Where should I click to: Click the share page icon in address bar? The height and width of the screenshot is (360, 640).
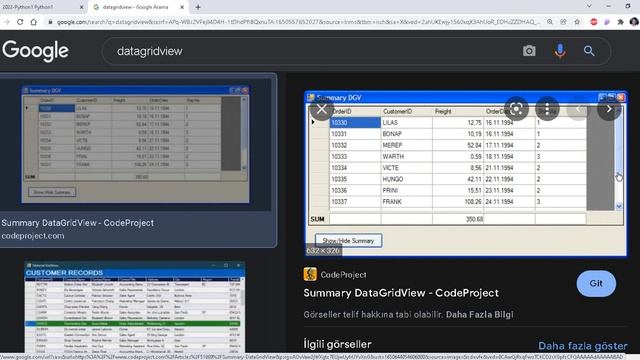(x=564, y=22)
